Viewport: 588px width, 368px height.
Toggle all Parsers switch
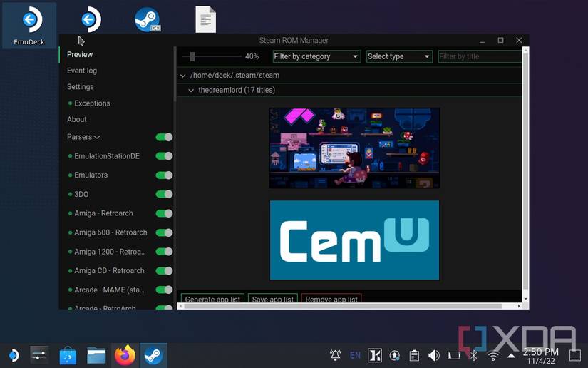[164, 137]
